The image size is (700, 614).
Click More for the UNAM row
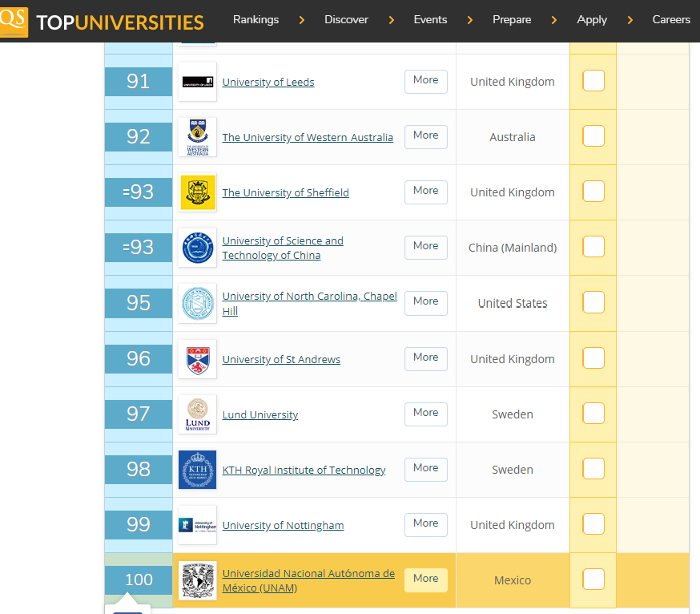coord(426,580)
